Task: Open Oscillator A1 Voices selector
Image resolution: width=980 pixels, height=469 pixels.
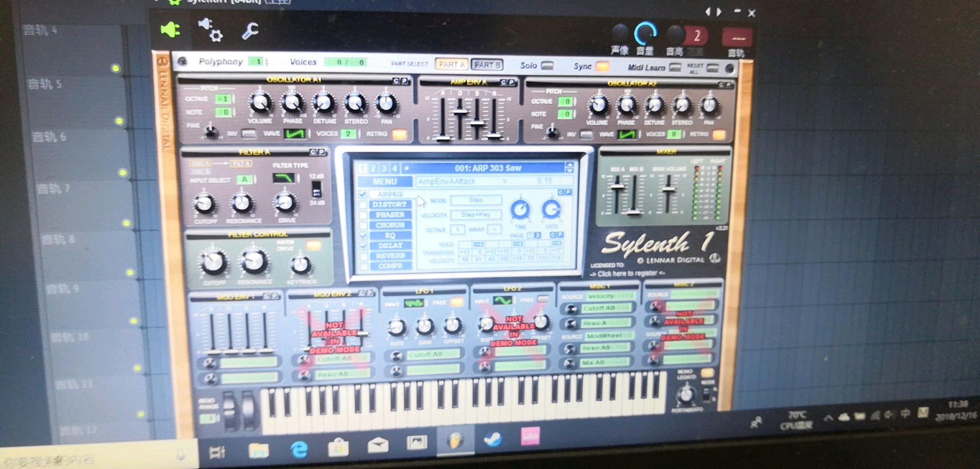Action: (348, 134)
